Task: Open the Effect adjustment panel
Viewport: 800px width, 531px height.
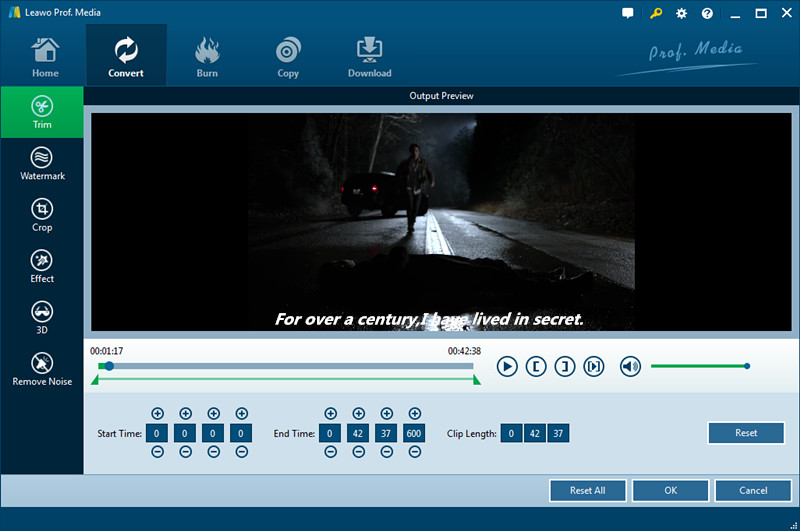Action: click(x=42, y=266)
